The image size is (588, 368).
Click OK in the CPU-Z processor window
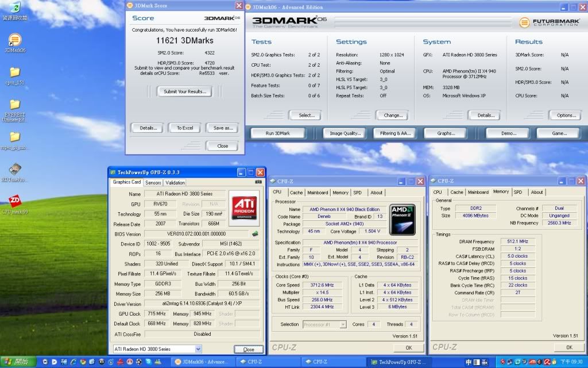pos(408,348)
